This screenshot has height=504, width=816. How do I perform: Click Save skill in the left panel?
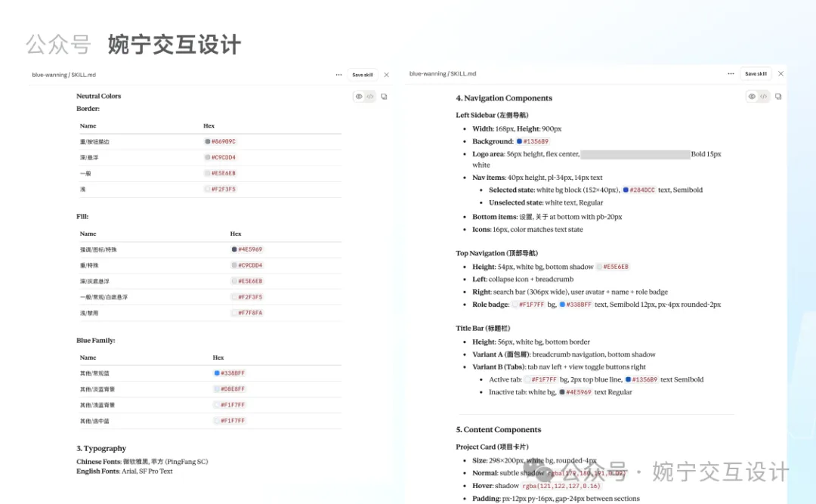pyautogui.click(x=363, y=75)
